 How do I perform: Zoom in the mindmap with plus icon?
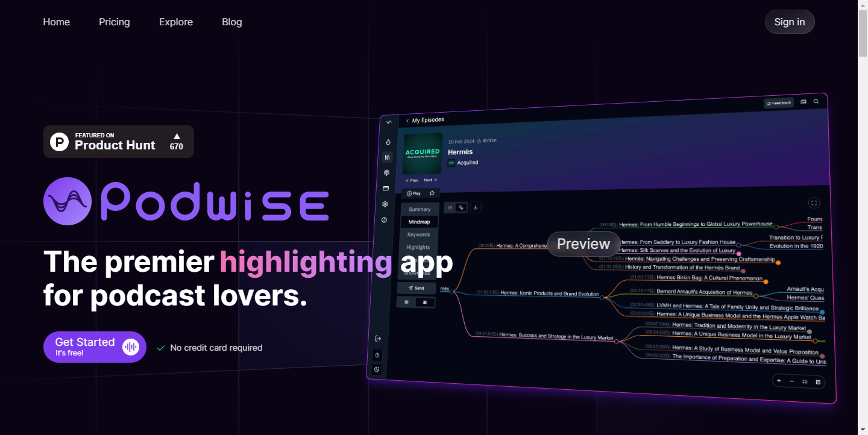point(779,381)
